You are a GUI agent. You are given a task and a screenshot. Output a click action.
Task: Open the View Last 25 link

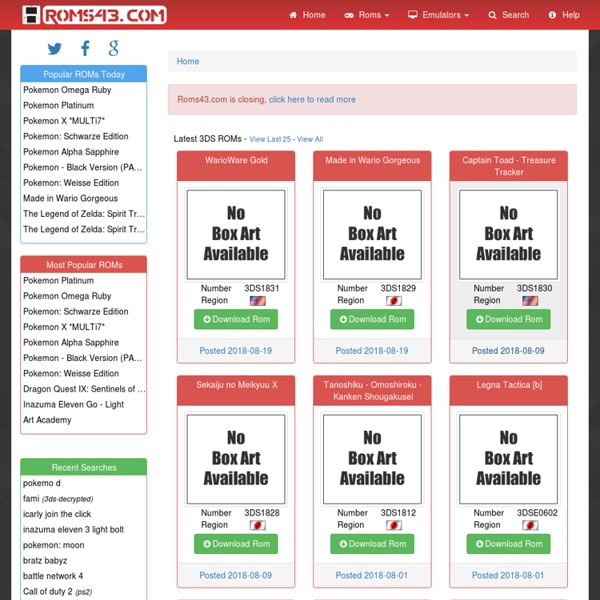(269, 139)
